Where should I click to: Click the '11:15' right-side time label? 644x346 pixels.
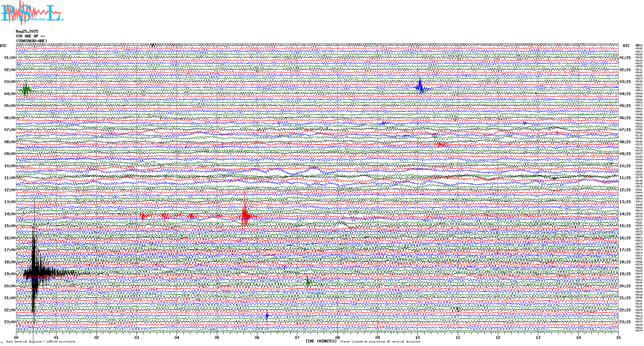coord(625,178)
